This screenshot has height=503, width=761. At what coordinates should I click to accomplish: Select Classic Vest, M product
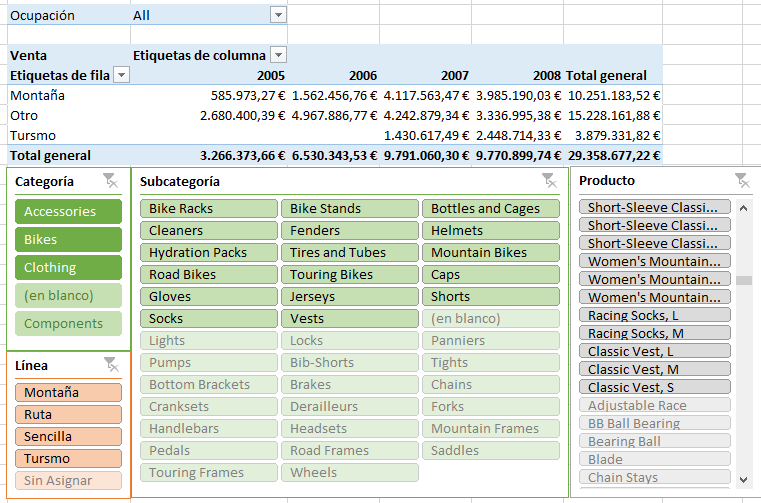tap(655, 369)
